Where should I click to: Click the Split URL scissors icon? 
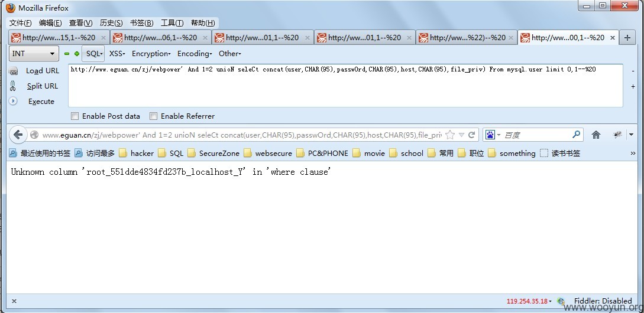tap(13, 86)
